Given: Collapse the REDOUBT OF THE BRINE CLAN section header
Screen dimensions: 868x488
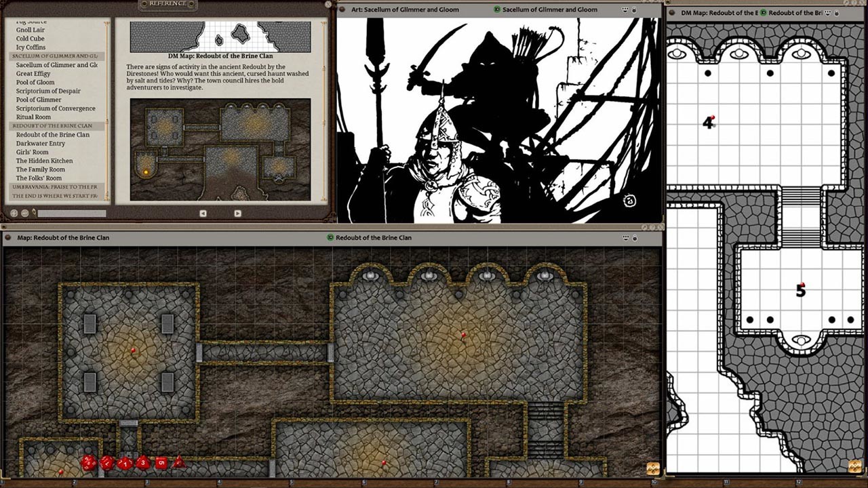Looking at the screenshot, I should [54, 125].
